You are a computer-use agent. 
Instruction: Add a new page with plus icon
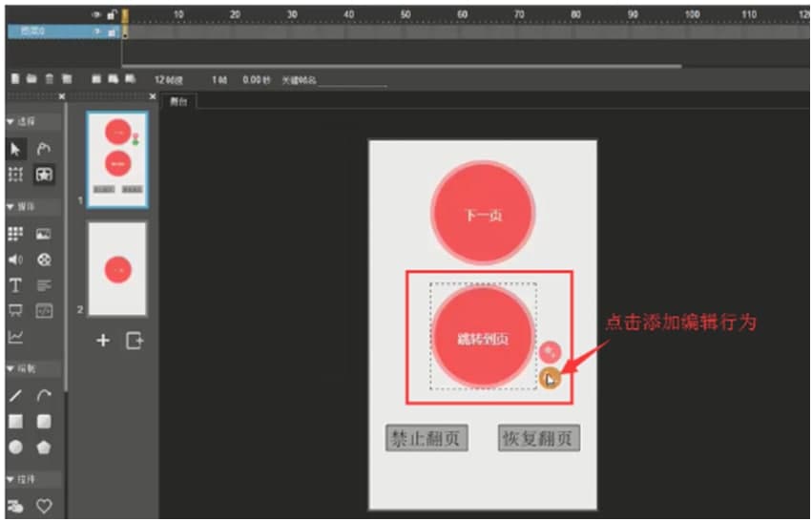pos(103,341)
